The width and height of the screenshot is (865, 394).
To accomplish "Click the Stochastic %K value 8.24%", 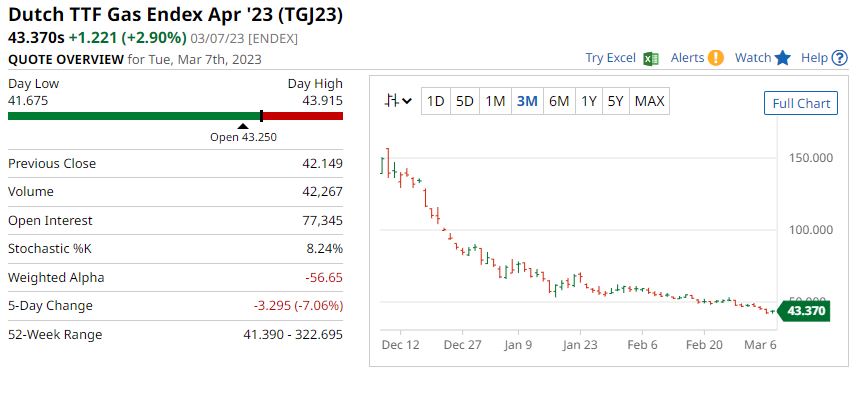I will coord(324,249).
